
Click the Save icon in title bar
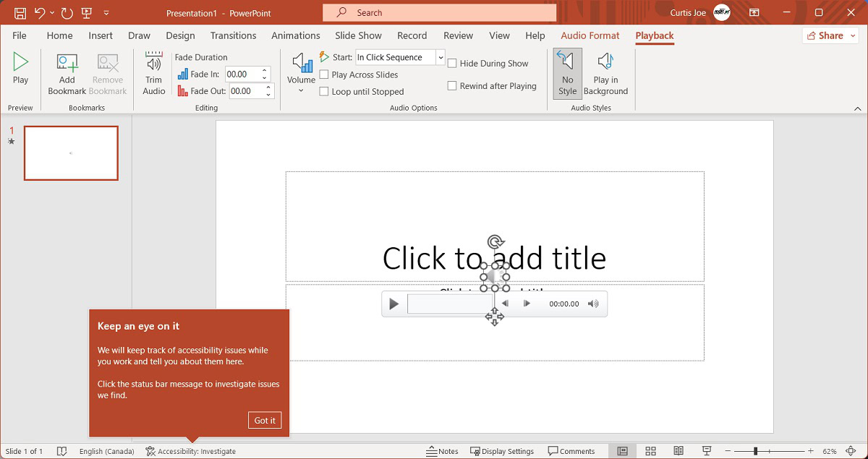tap(20, 13)
